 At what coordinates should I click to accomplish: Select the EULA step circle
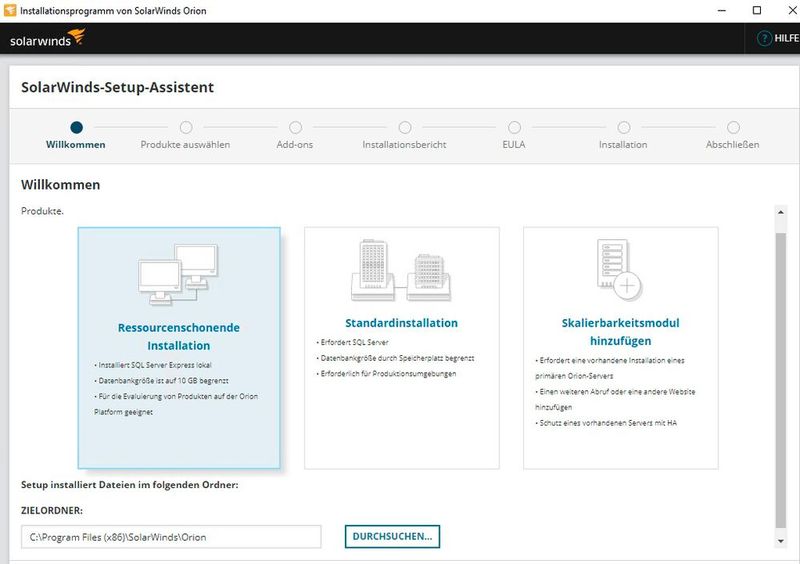point(514,127)
